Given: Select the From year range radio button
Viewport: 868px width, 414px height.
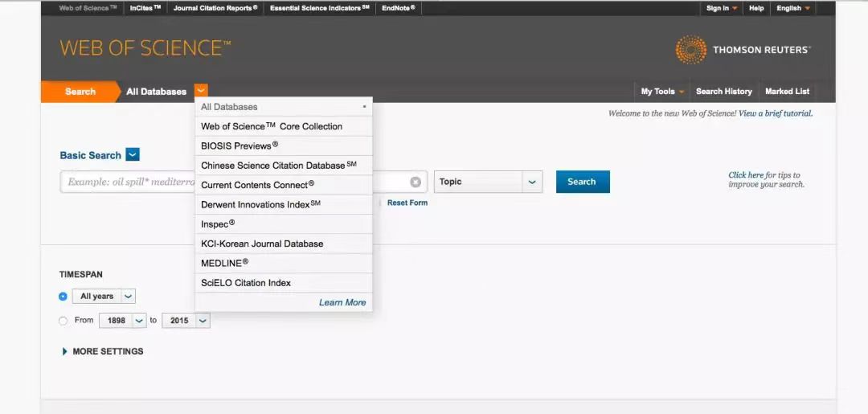Looking at the screenshot, I should (63, 321).
